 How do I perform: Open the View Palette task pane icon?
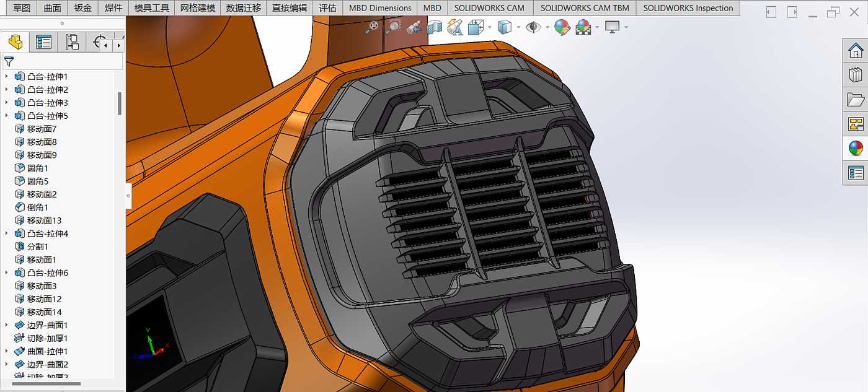tap(856, 124)
